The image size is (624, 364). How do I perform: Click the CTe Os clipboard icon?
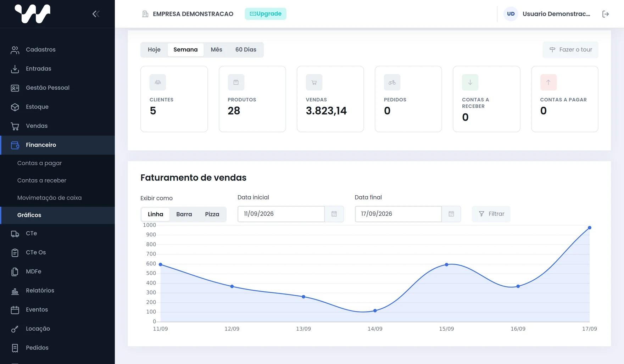point(15,253)
